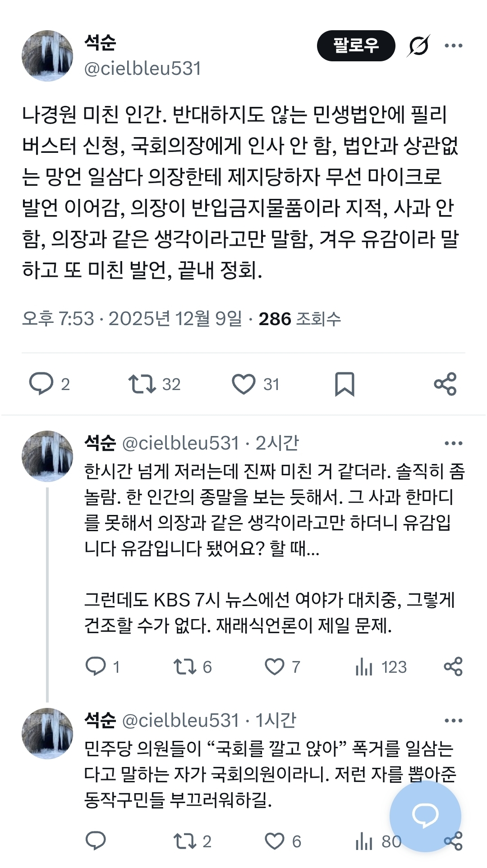Repost the main post with 32 reposts
This screenshot has width=487, height=868.
[142, 384]
